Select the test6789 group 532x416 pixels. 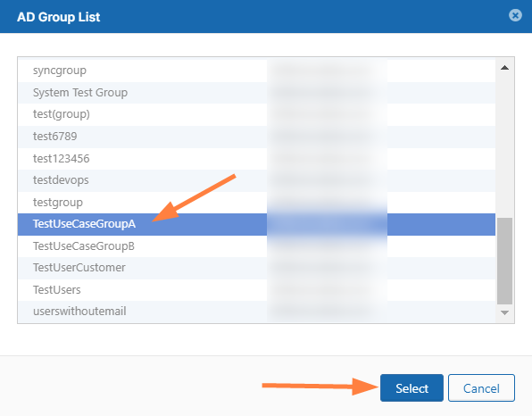point(256,137)
